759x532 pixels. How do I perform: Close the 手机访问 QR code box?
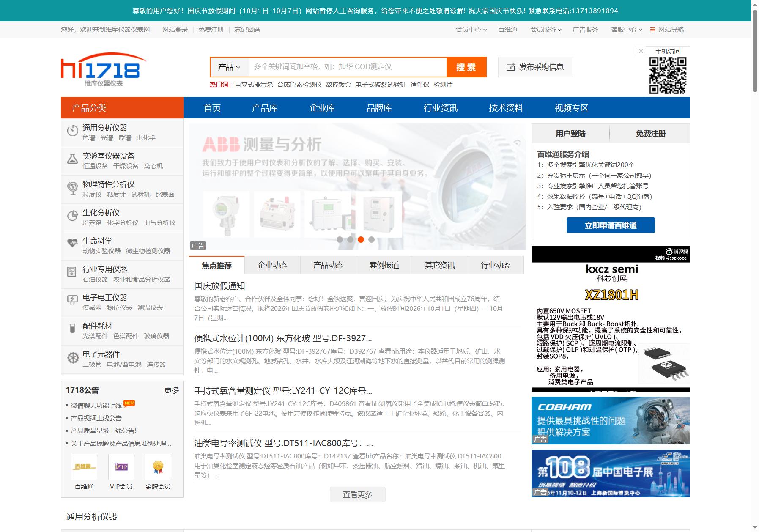click(x=641, y=51)
